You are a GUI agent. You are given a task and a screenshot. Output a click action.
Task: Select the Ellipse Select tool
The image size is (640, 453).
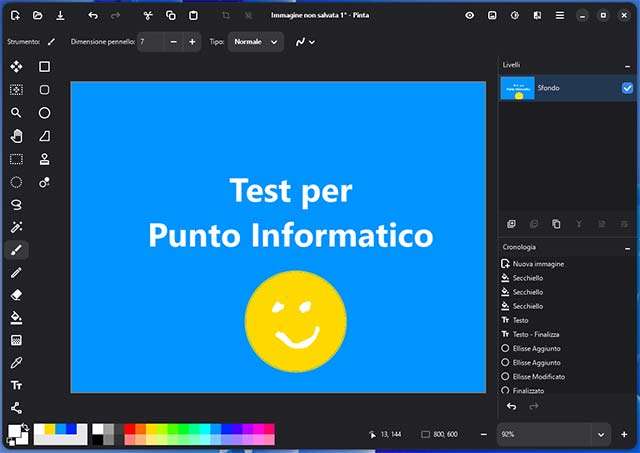point(16,182)
